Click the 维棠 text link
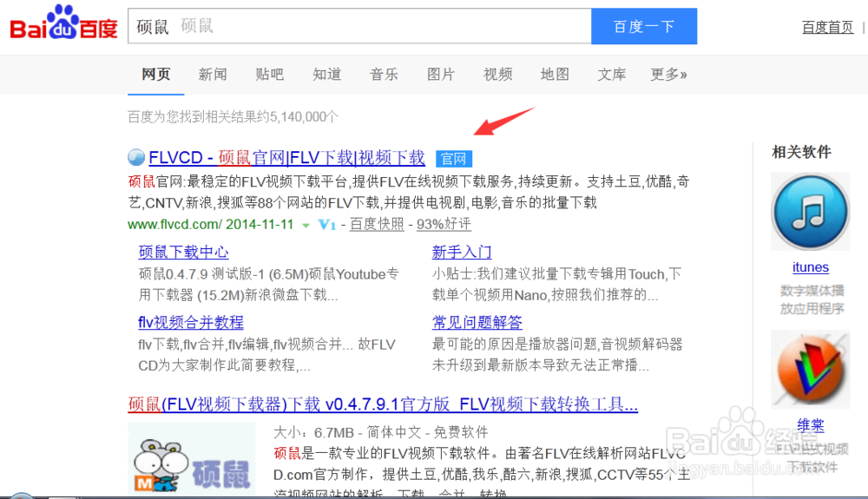The image size is (868, 499). (x=811, y=425)
